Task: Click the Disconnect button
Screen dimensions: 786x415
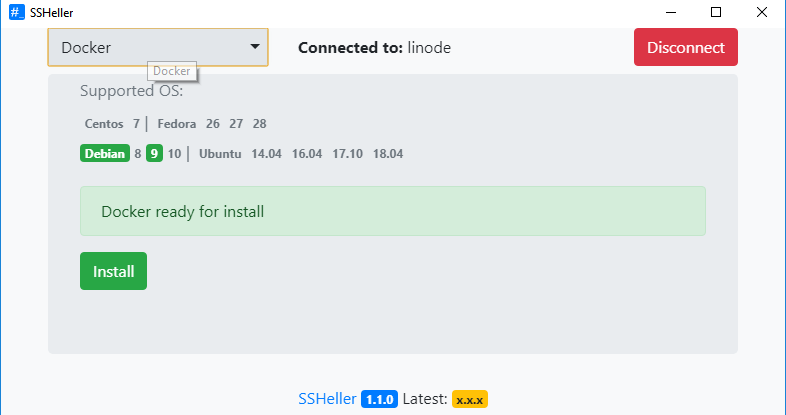Action: pos(685,47)
